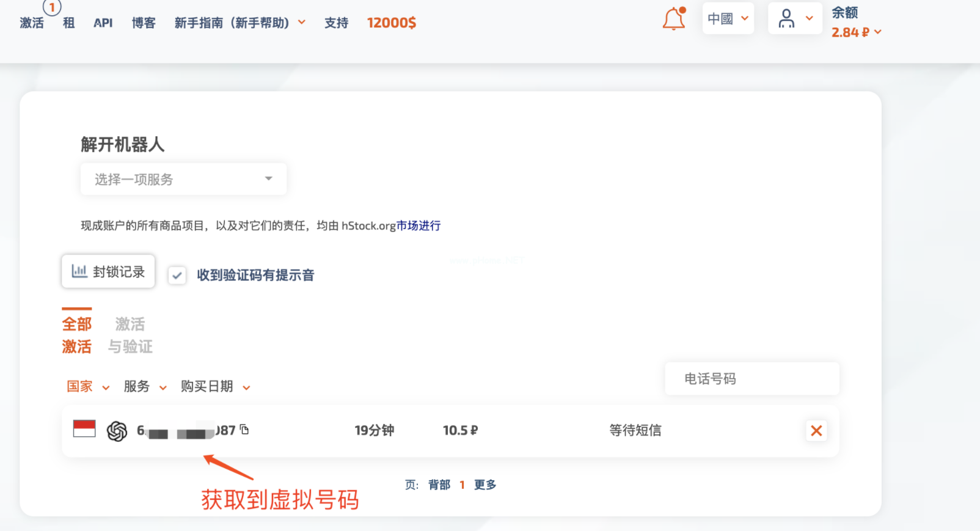Click the 电话号码 search field
The height and width of the screenshot is (531, 980).
[x=751, y=379]
